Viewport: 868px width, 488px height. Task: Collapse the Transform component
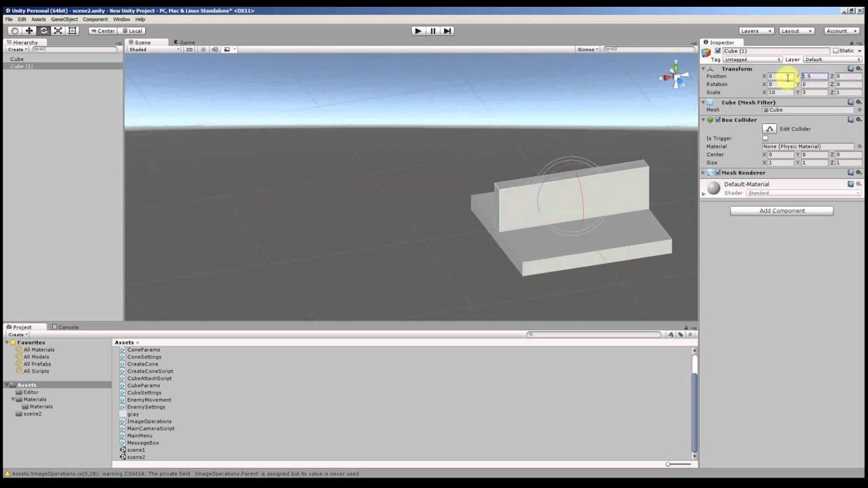pos(703,69)
